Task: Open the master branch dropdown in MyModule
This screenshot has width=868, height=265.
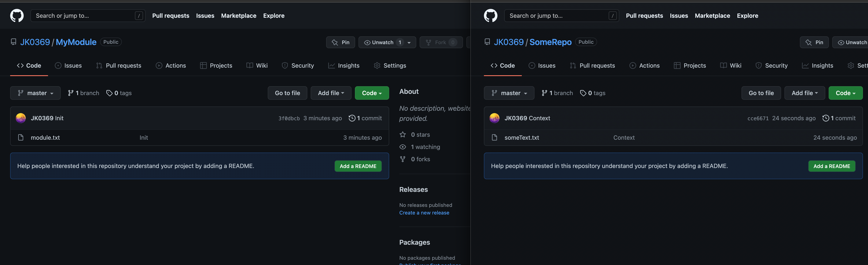Action: pos(35,93)
